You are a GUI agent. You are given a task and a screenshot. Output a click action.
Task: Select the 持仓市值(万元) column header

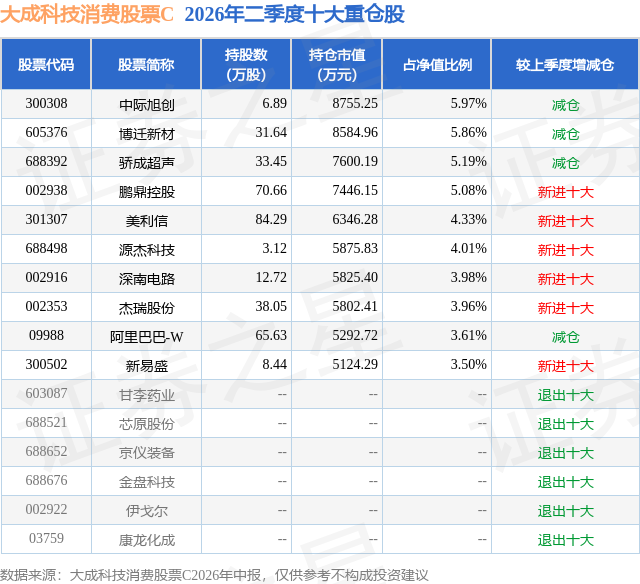(337, 64)
